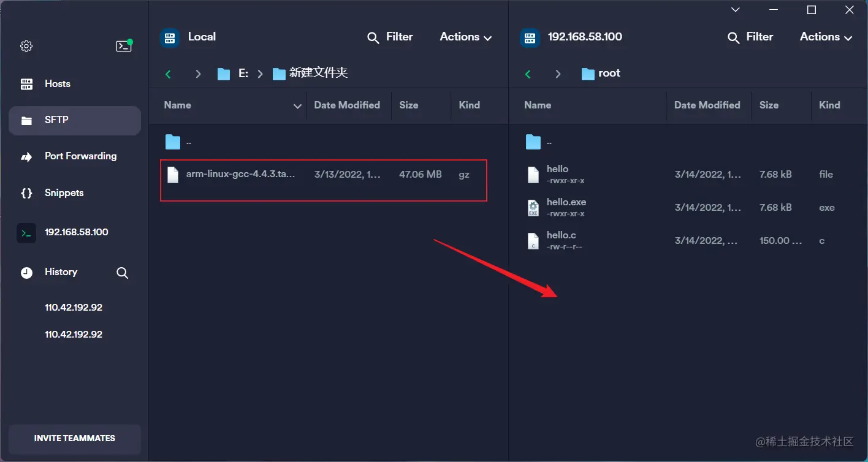Click the Invite Teammates button
This screenshot has height=462, width=868.
(75, 439)
